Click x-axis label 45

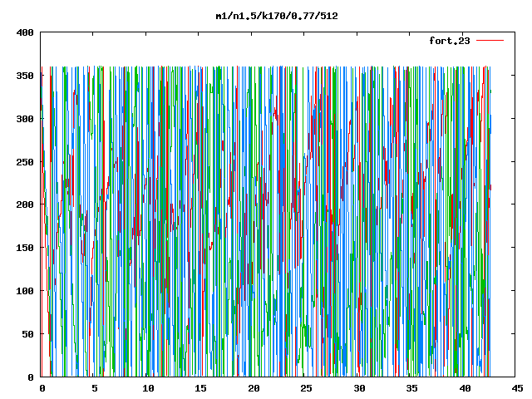(517, 388)
